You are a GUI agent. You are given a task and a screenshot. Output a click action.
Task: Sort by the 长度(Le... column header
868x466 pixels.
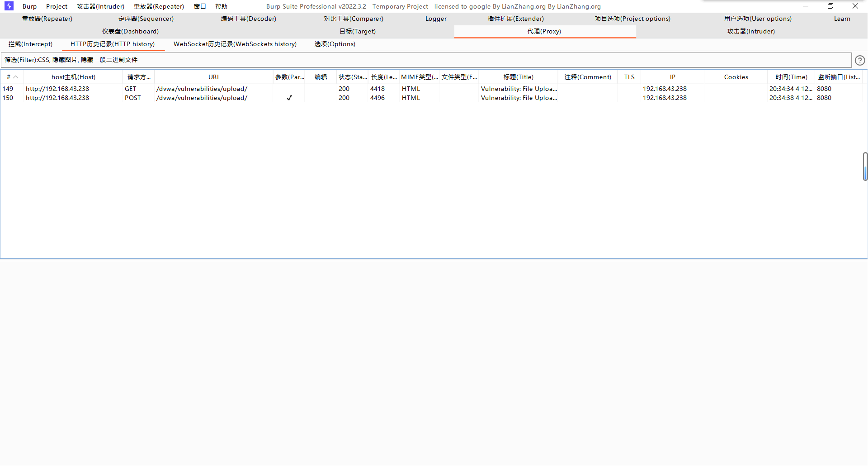pos(384,77)
